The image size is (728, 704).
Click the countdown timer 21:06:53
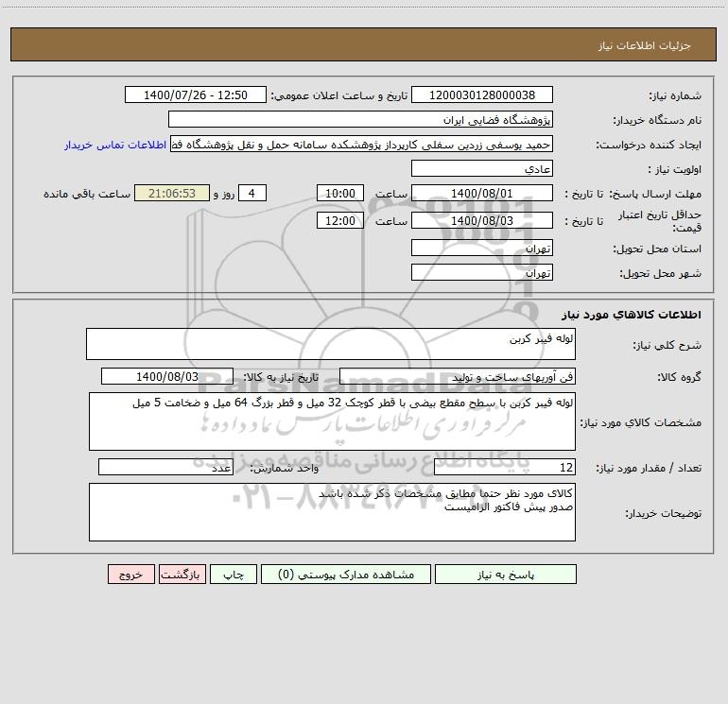172,193
